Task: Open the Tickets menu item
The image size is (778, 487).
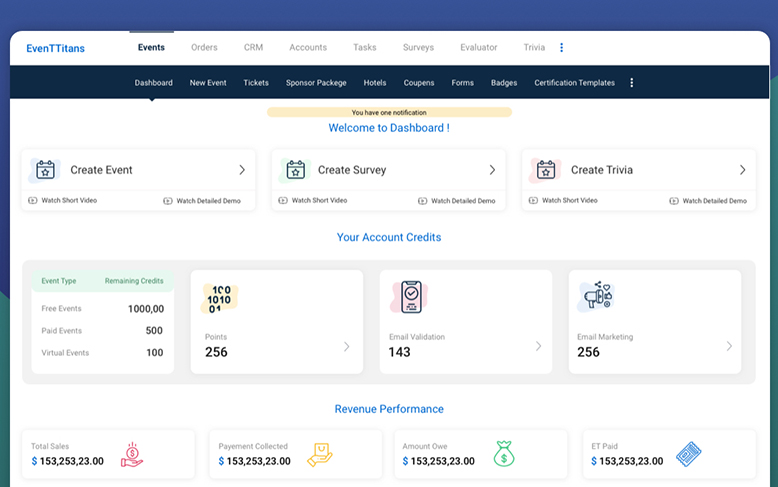Action: [x=256, y=83]
